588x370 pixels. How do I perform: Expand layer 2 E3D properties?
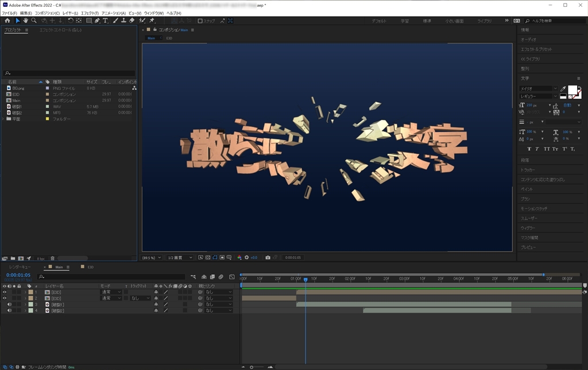tap(25, 298)
